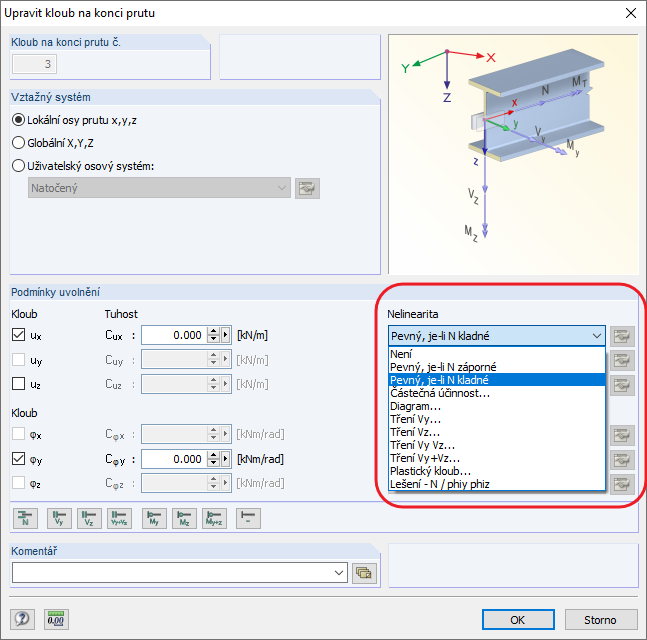647x640 pixels.
Task: Choose Plastický kloub... option
Action: point(497,471)
